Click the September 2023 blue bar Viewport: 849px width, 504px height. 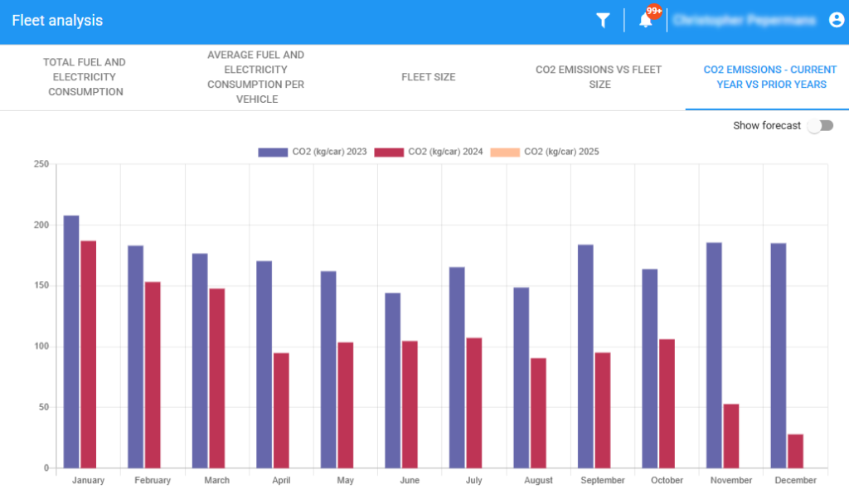click(x=585, y=356)
